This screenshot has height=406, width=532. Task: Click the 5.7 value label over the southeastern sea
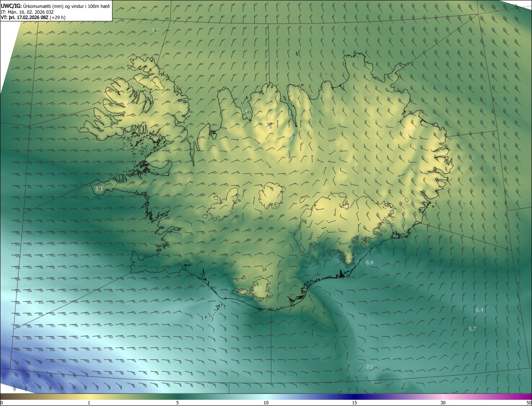point(472,329)
